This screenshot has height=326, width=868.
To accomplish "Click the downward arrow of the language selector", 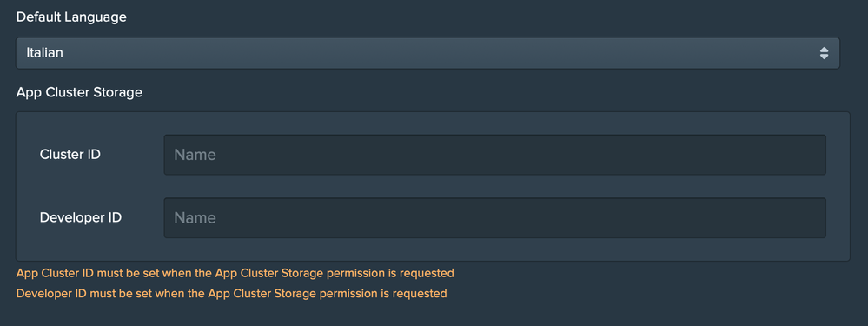I will (824, 57).
